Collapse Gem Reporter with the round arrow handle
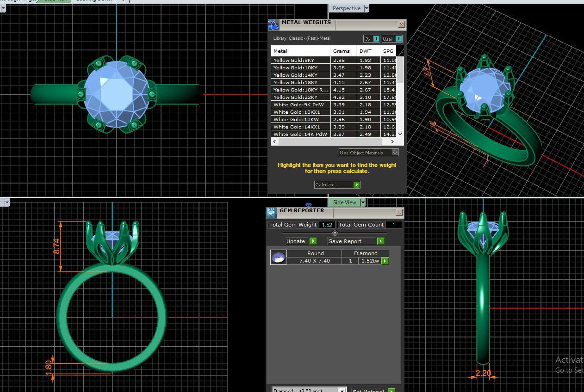 tap(335, 233)
